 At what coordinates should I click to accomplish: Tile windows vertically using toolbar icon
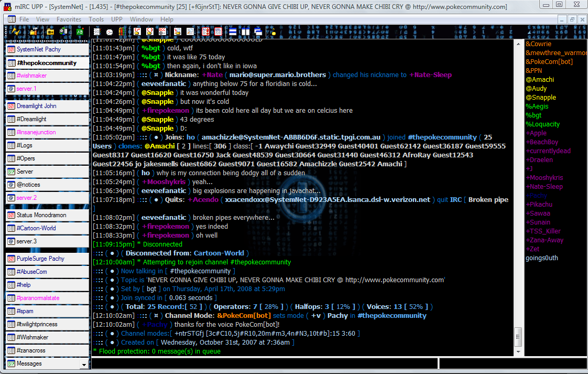(246, 32)
